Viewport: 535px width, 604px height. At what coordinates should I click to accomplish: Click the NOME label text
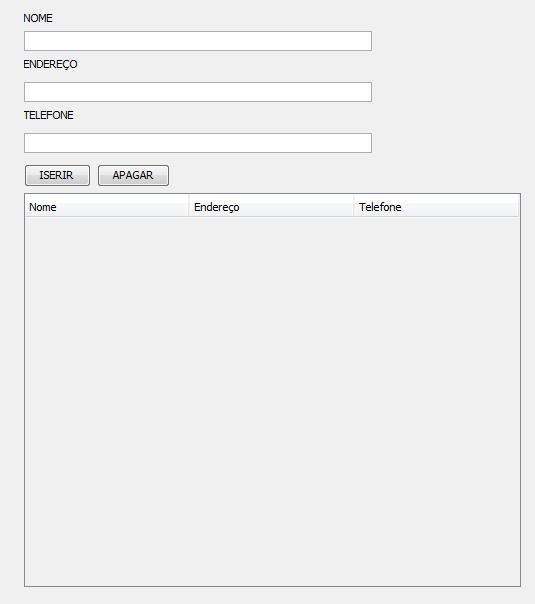[38, 18]
